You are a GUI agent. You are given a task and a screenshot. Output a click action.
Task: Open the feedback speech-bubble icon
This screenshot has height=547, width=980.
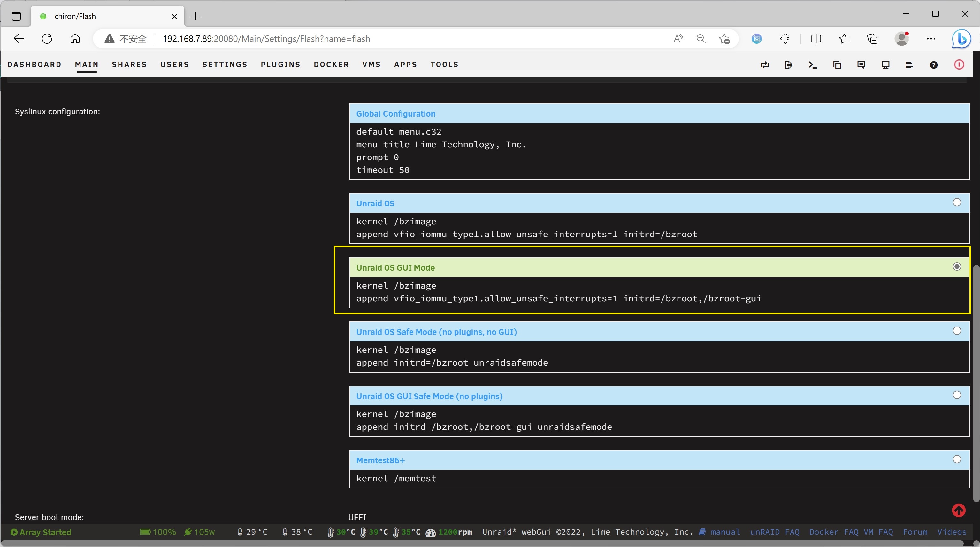tap(861, 65)
